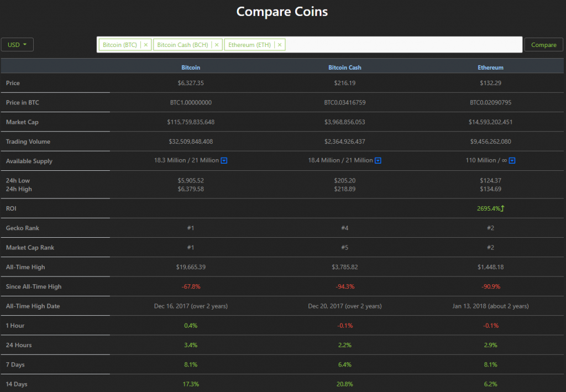Click the Compare button
566x392 pixels.
click(544, 44)
